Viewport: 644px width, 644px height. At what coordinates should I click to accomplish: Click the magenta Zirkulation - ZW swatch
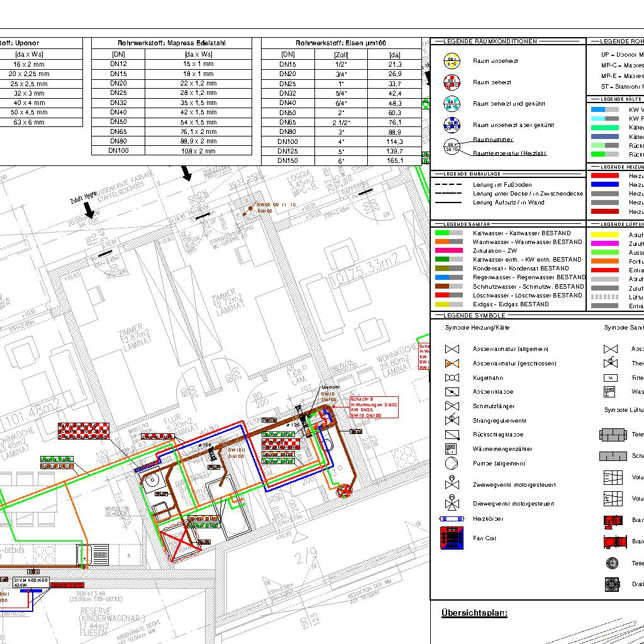coord(449,250)
